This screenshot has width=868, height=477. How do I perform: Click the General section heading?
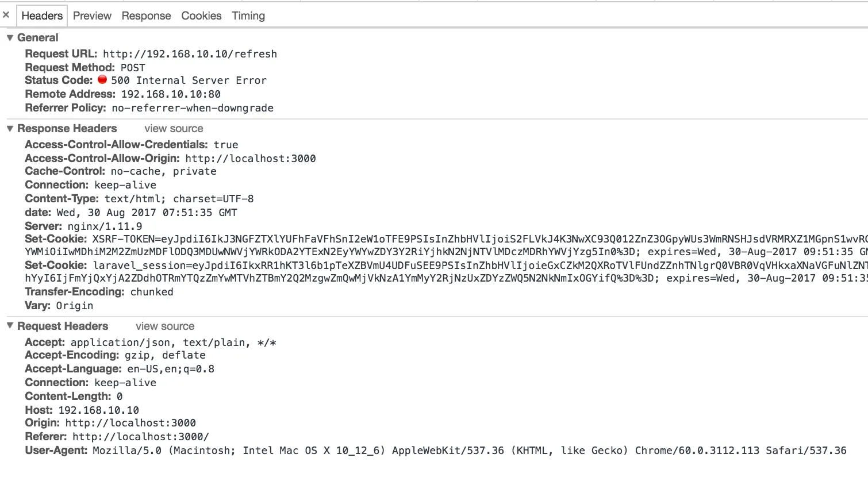click(x=37, y=38)
